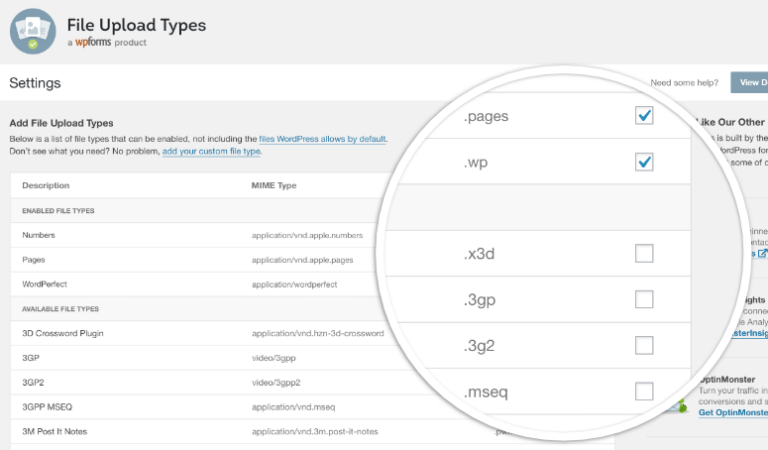
Task: Click the external link icon in sidebar
Action: 762,253
